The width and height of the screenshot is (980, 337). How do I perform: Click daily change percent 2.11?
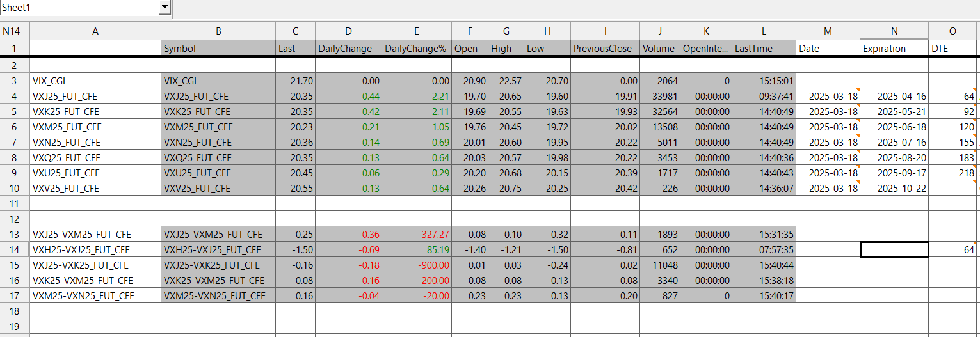417,112
